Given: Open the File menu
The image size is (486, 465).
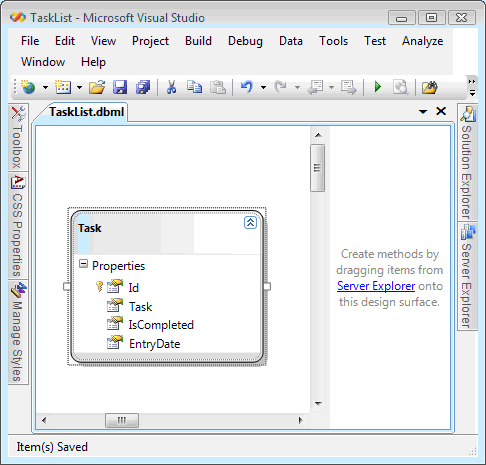Looking at the screenshot, I should click(30, 41).
